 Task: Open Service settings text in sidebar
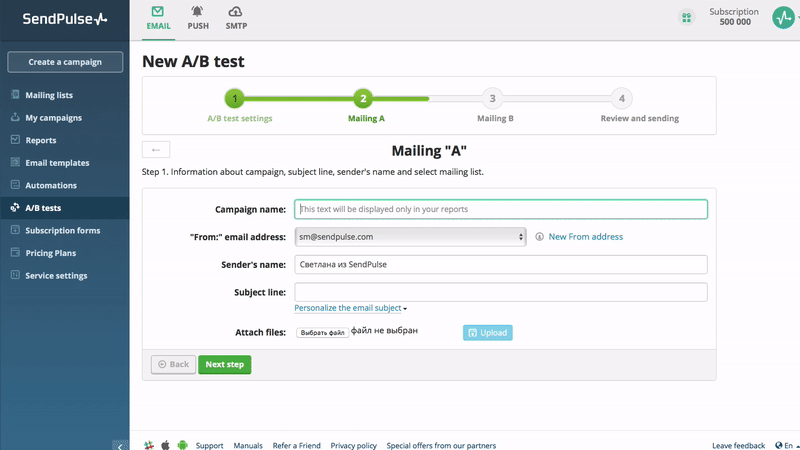(x=56, y=276)
